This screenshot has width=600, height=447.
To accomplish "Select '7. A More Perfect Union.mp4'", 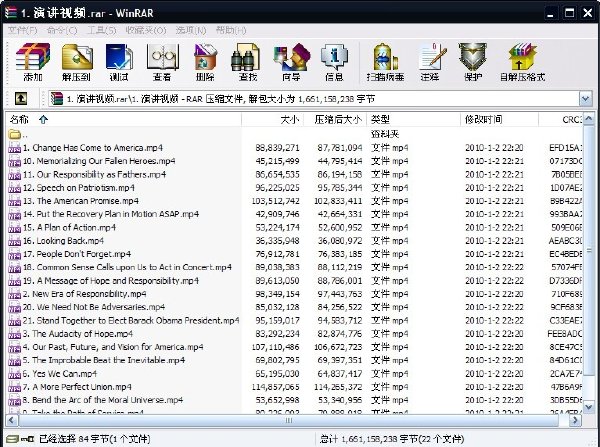I will [77, 387].
